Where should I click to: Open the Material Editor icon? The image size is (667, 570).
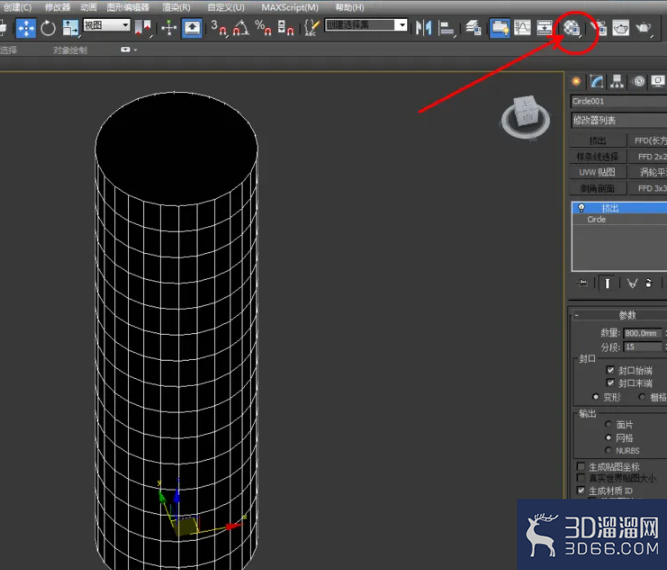click(x=572, y=28)
